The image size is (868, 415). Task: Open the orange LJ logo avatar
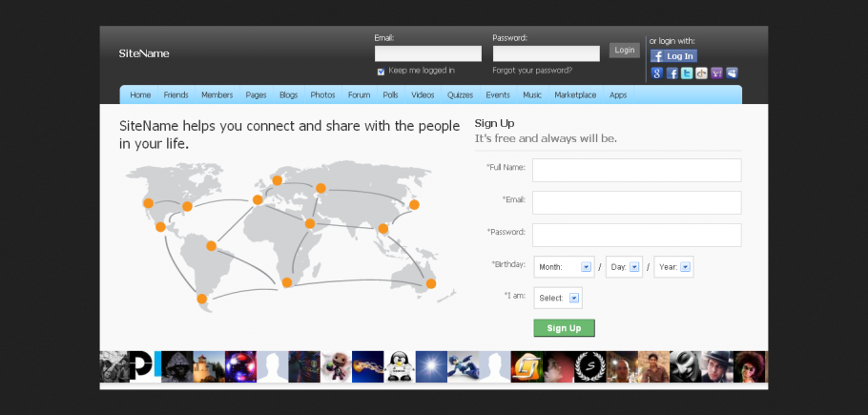point(527,367)
